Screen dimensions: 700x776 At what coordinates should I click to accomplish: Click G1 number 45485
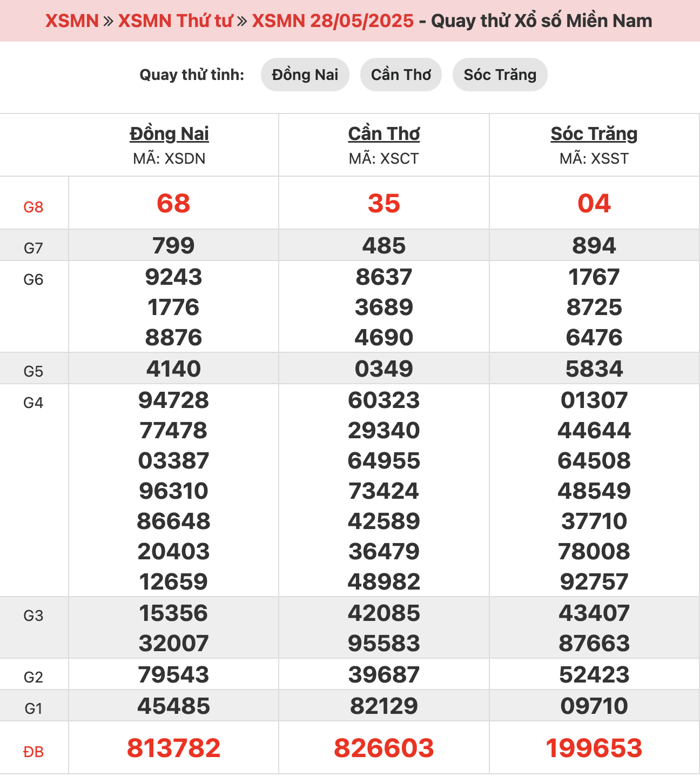pyautogui.click(x=173, y=706)
